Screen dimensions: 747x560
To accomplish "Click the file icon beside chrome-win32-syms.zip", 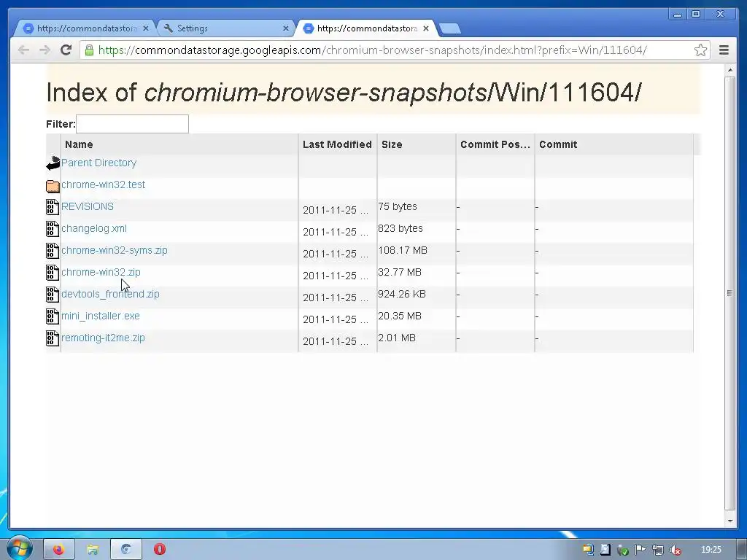I will [53, 251].
